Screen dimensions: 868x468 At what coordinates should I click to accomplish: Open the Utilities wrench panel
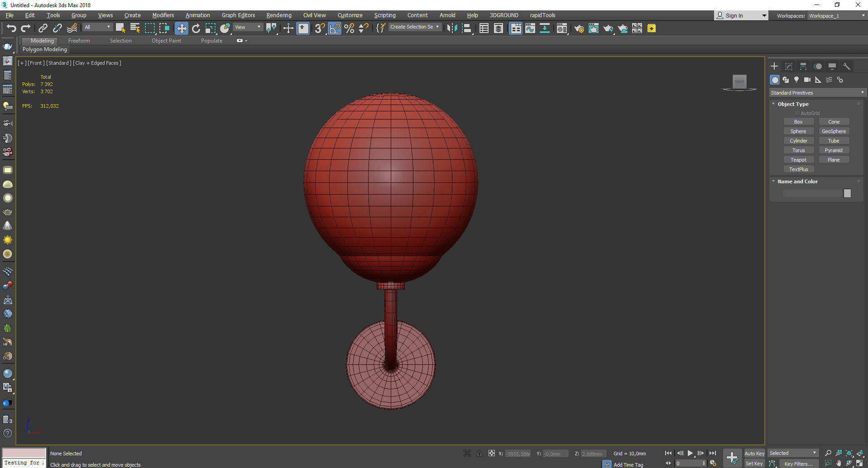point(846,67)
